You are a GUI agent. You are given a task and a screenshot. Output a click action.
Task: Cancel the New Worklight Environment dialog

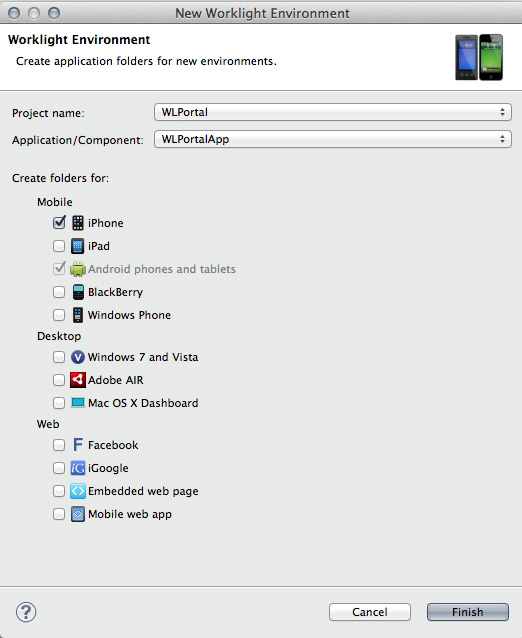click(370, 612)
